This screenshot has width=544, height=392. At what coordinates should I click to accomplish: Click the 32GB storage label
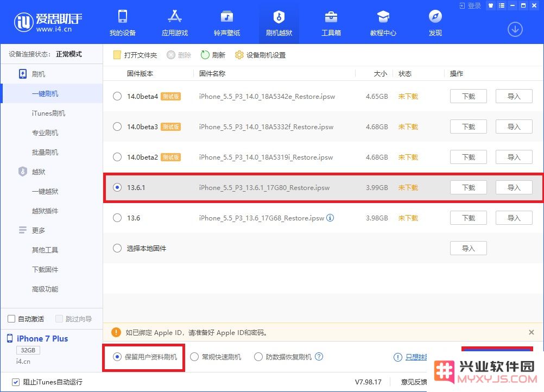coord(28,350)
